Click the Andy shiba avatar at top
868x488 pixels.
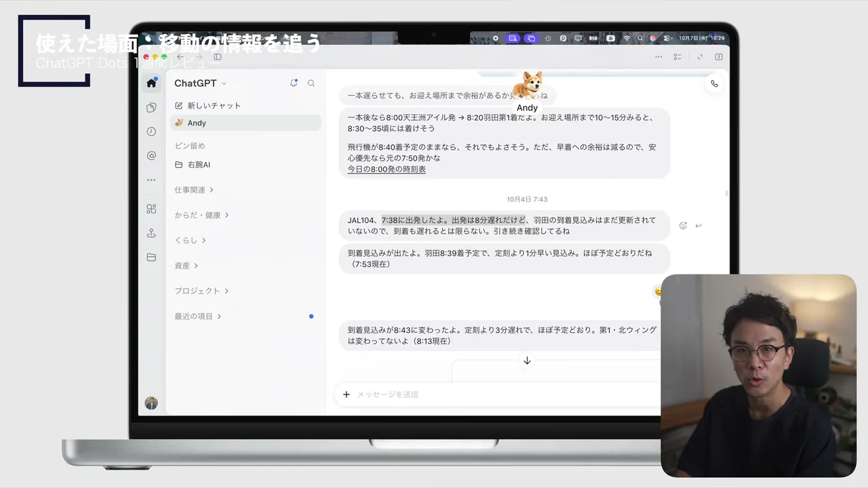point(527,87)
